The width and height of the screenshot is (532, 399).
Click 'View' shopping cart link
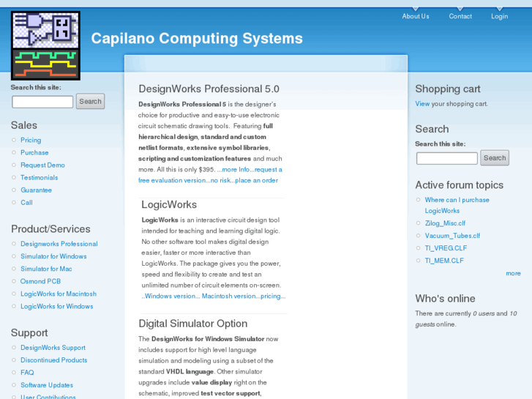point(422,104)
